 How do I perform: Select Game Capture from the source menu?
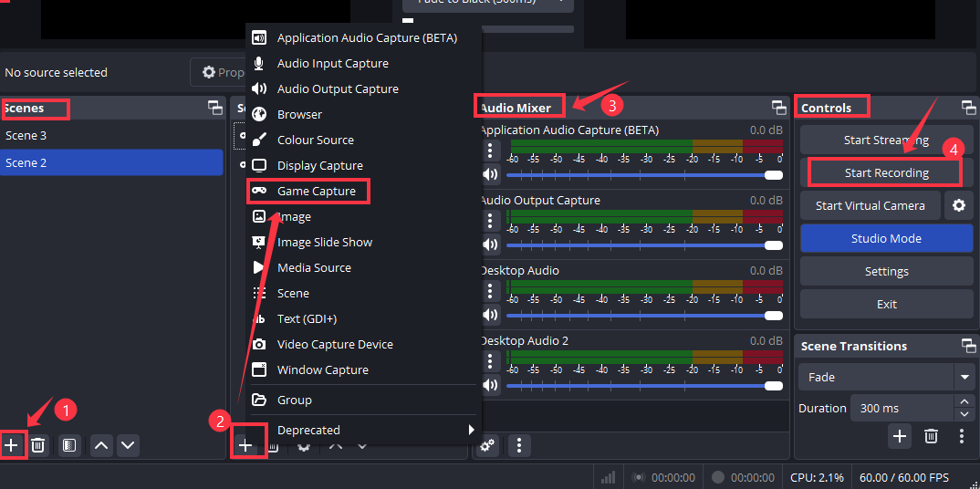316,191
